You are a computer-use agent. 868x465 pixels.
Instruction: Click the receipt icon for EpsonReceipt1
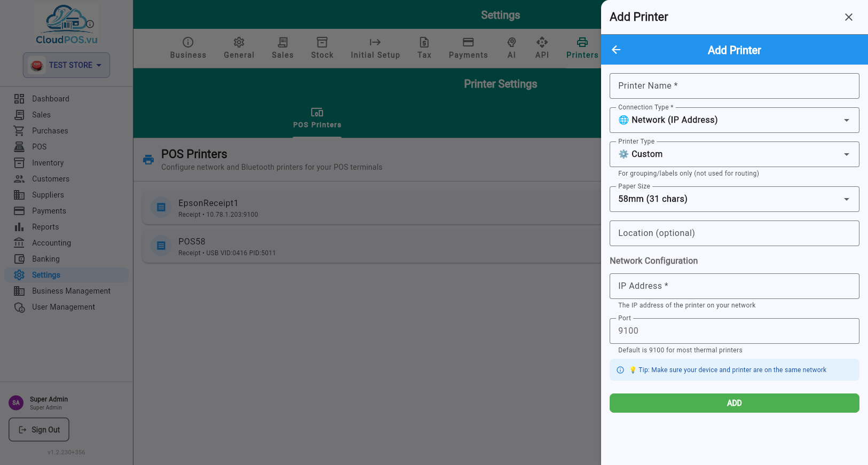[161, 207]
